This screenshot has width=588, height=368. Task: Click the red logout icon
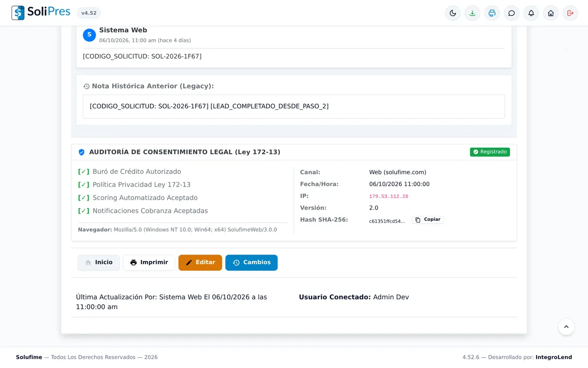coord(570,13)
